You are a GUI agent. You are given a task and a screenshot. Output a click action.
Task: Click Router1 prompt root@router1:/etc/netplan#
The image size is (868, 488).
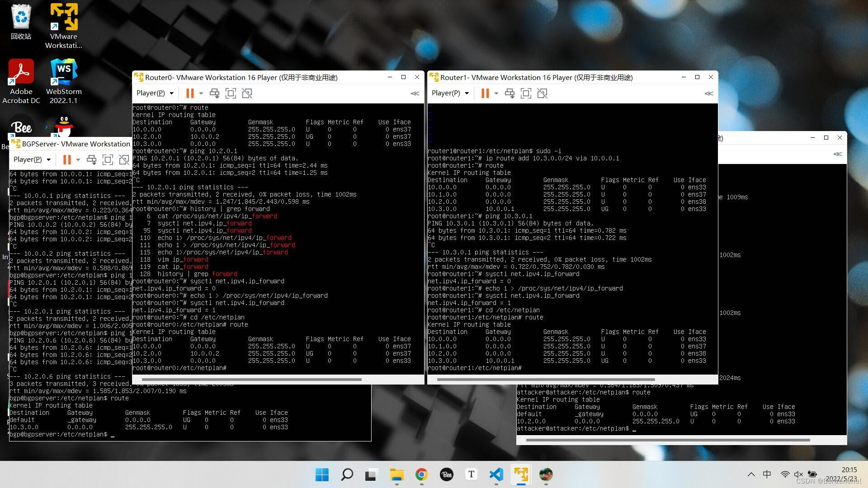tap(475, 368)
